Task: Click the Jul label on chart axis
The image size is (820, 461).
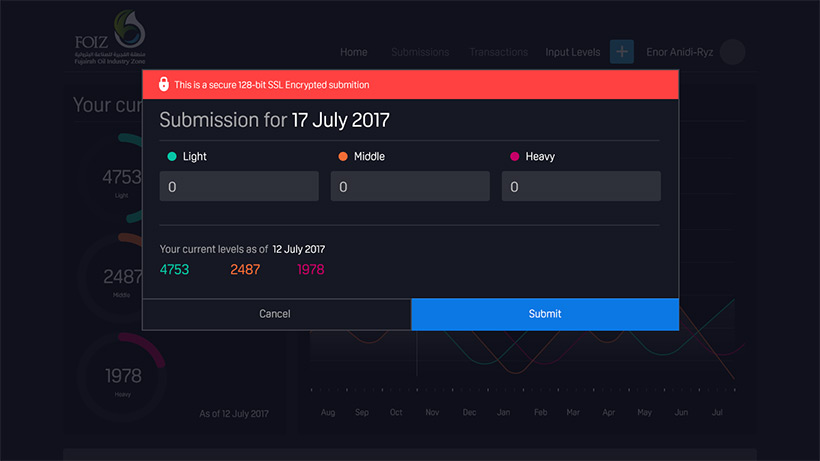Action: coord(717,412)
